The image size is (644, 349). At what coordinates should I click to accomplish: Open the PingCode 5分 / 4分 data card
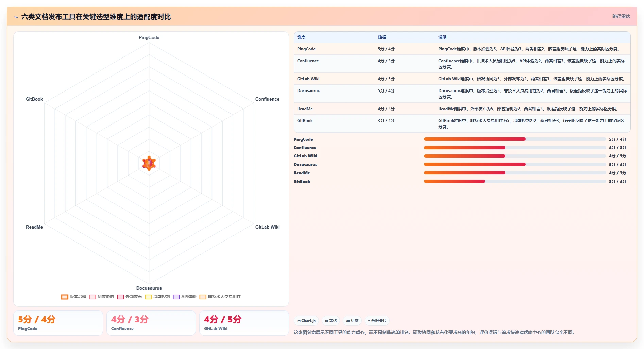(58, 323)
